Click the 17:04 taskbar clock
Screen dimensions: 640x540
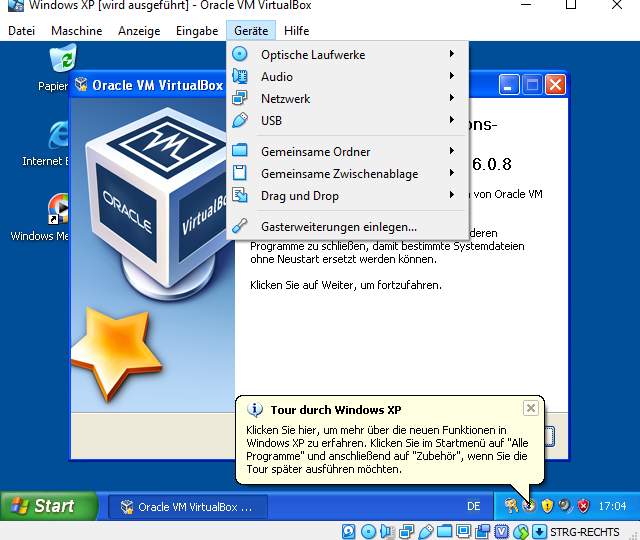(x=612, y=506)
